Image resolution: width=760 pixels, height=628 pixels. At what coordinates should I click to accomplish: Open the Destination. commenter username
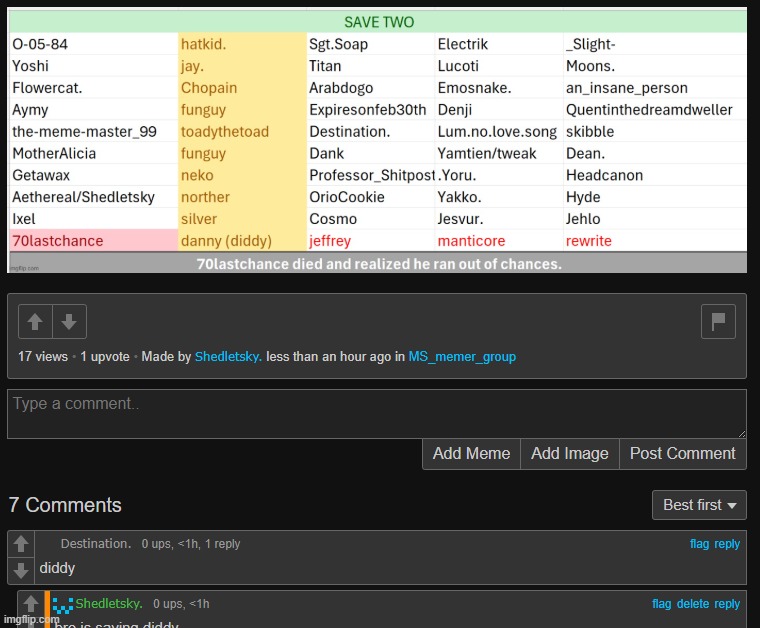[96, 544]
